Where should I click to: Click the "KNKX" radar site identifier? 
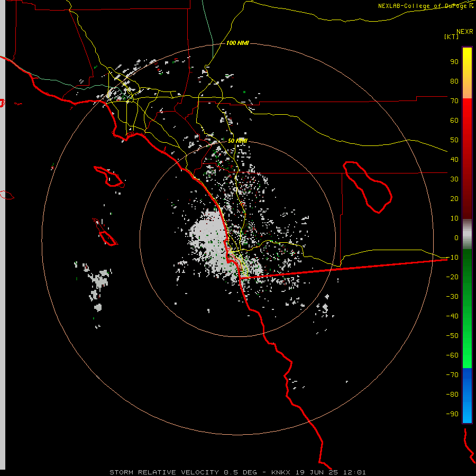point(281,472)
